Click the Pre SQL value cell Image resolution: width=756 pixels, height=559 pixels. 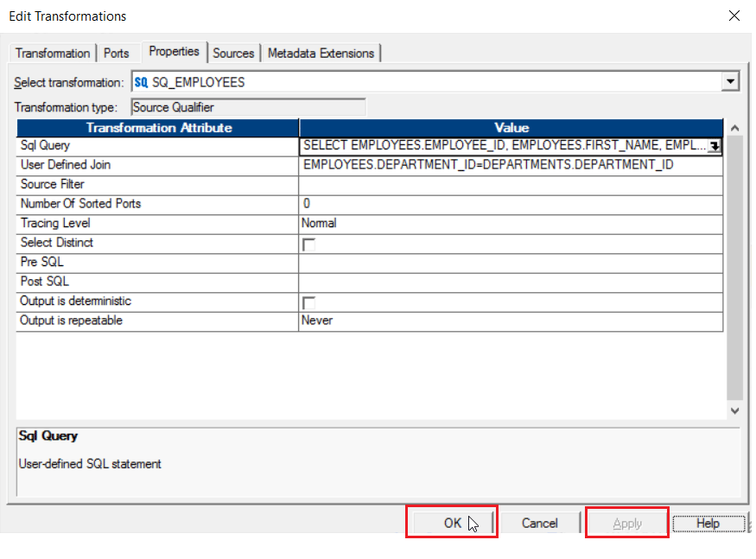[x=511, y=263]
